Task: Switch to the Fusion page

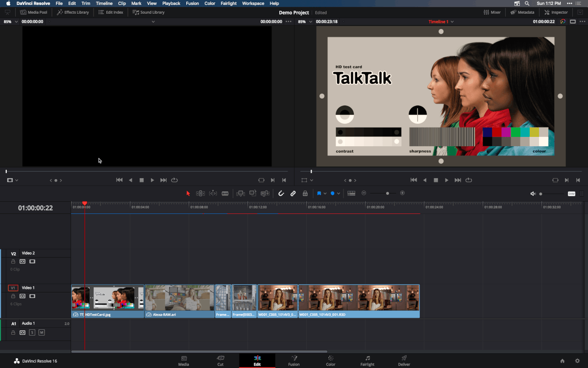Action: tap(294, 362)
